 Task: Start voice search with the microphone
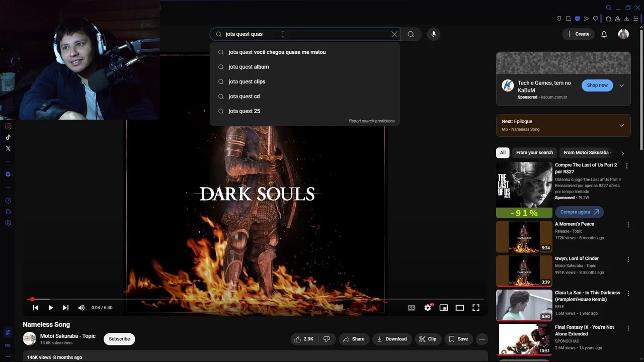click(x=434, y=34)
